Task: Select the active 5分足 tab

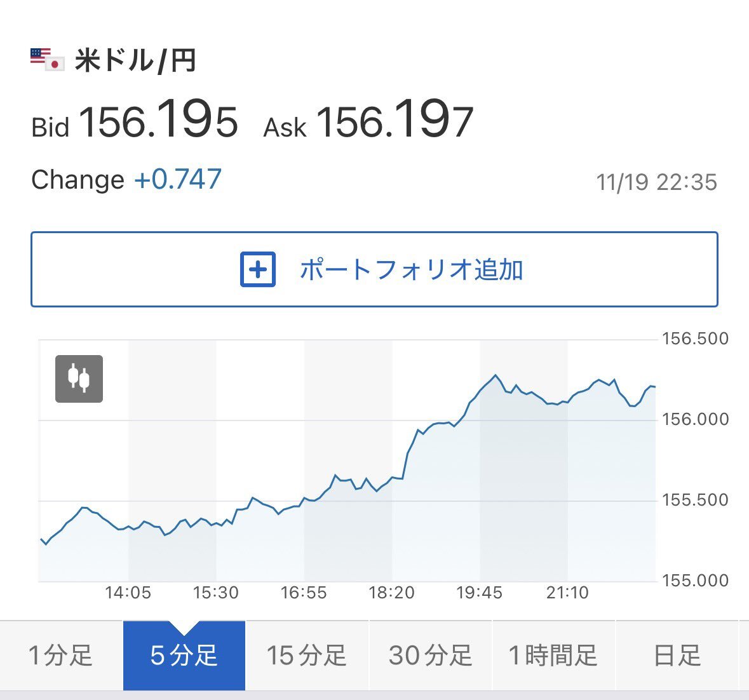Action: tap(184, 655)
